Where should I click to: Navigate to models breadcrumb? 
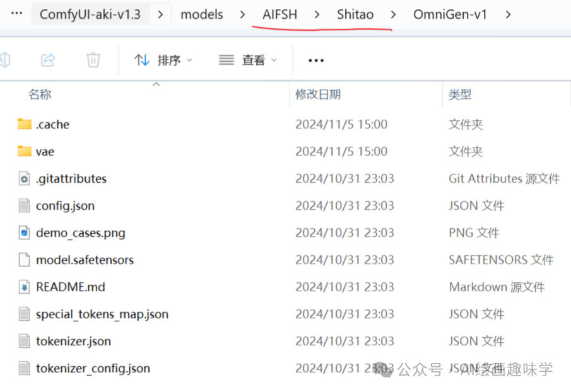pyautogui.click(x=202, y=14)
